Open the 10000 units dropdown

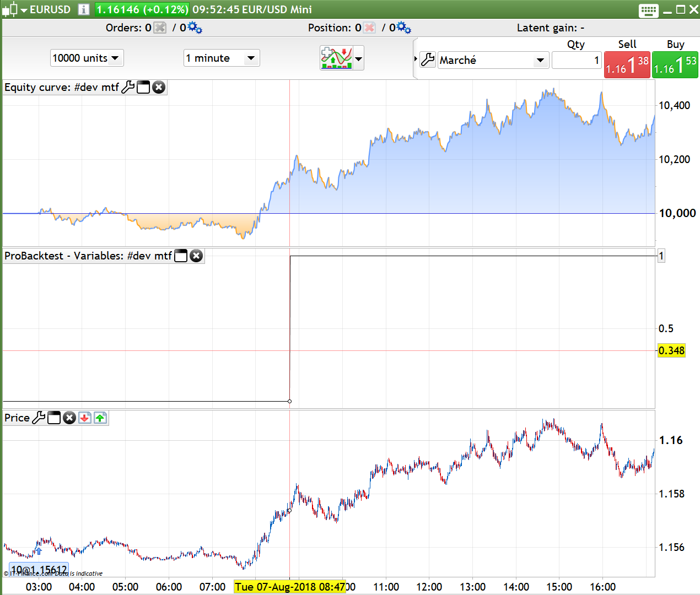(x=87, y=58)
